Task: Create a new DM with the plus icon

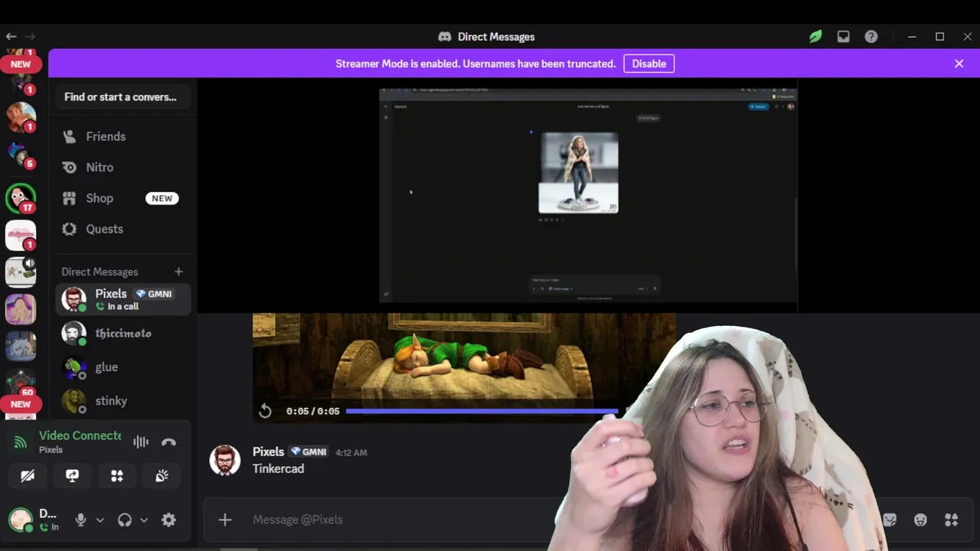Action: tap(178, 272)
